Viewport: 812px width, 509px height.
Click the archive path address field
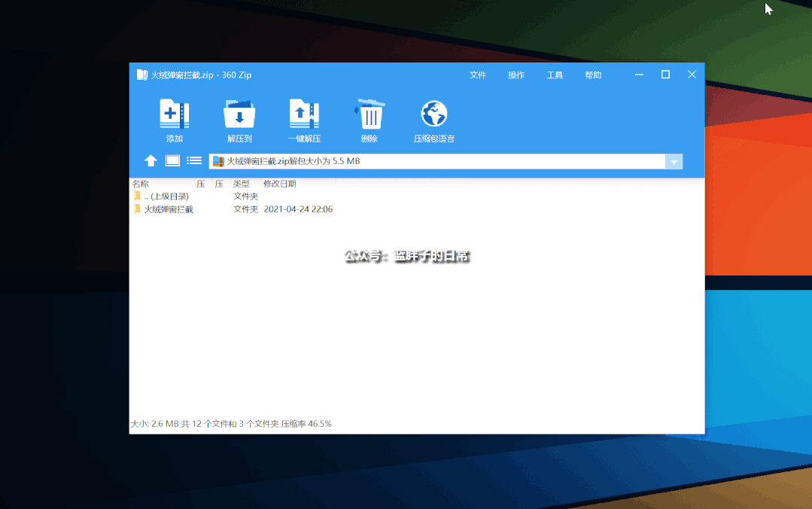click(x=436, y=162)
